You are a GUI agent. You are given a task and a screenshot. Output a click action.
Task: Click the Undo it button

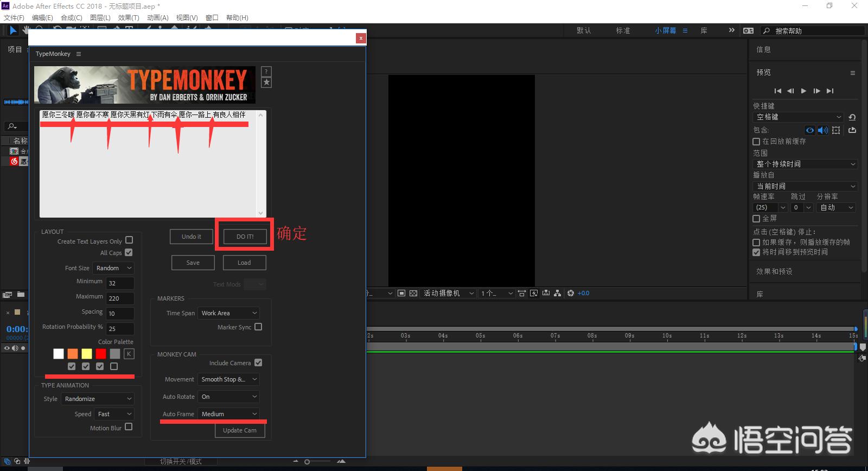pos(191,237)
